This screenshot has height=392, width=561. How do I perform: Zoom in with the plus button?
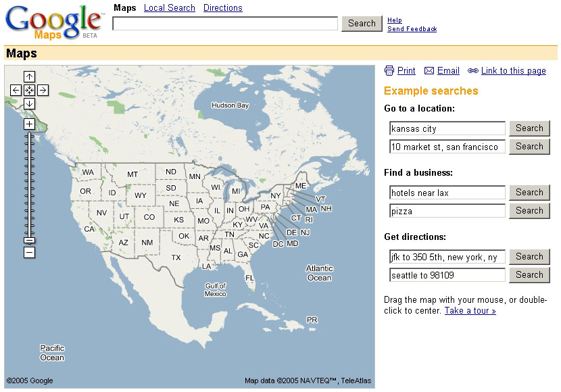(29, 124)
